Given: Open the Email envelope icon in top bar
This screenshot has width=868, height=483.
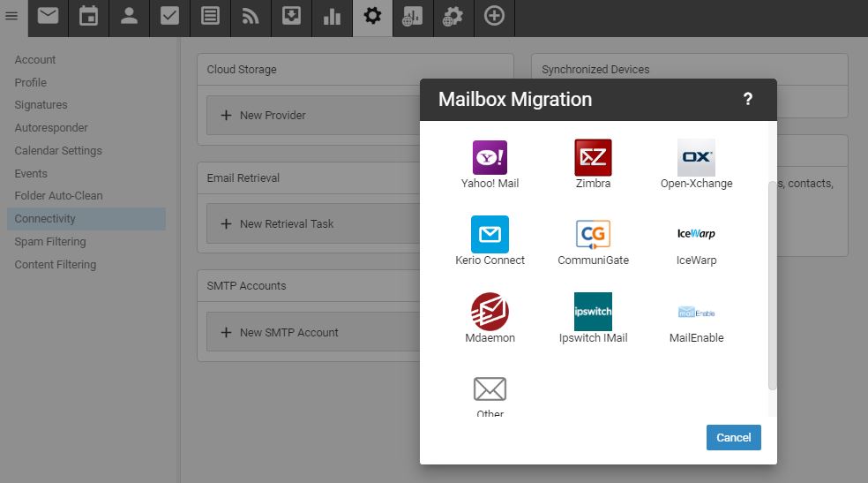Looking at the screenshot, I should pyautogui.click(x=49, y=16).
